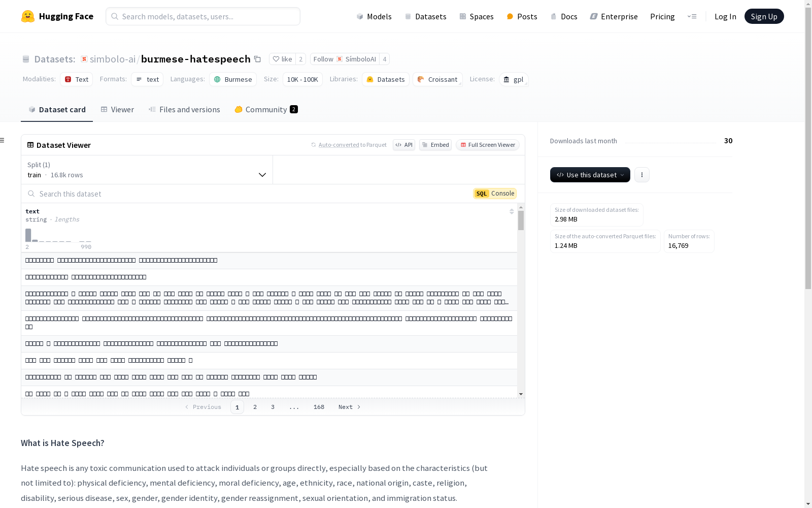Click the API button in Dataset Viewer
This screenshot has height=508, width=812.
point(404,145)
